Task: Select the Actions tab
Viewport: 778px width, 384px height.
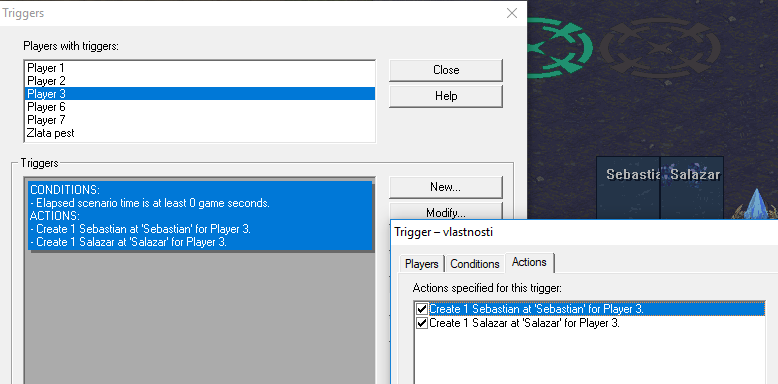Action: tap(529, 262)
